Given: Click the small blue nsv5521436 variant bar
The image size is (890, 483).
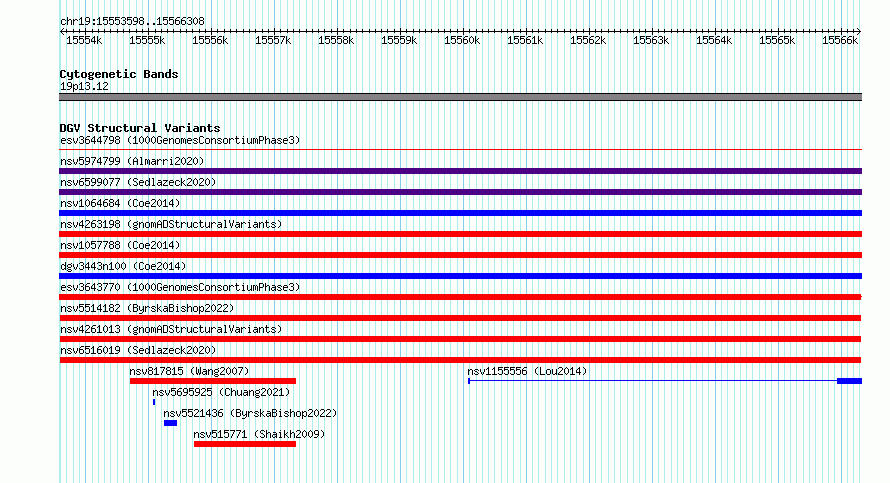Looking at the screenshot, I should tap(170, 423).
